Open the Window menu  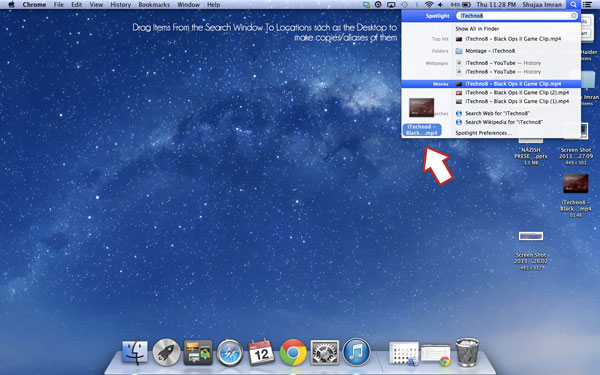pyautogui.click(x=188, y=5)
